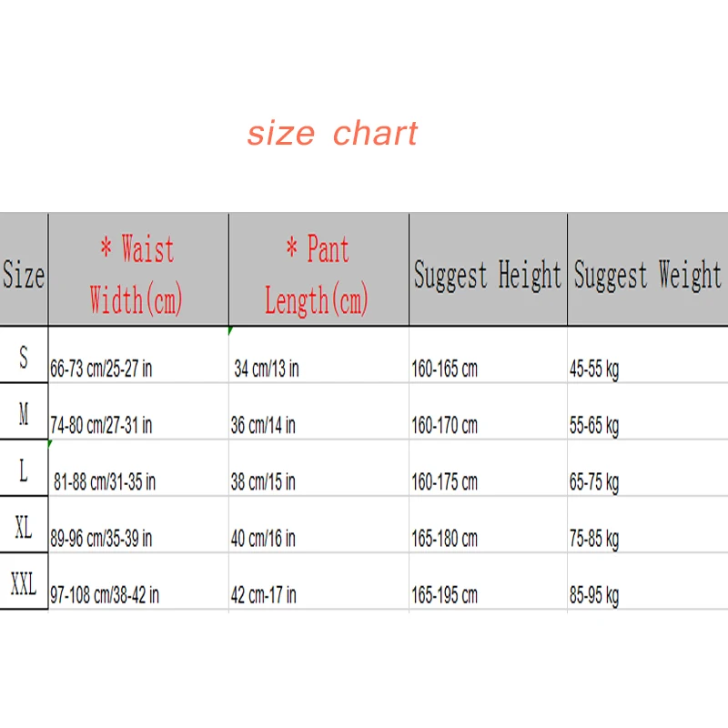Select the Suggest Height header cell

click(488, 274)
